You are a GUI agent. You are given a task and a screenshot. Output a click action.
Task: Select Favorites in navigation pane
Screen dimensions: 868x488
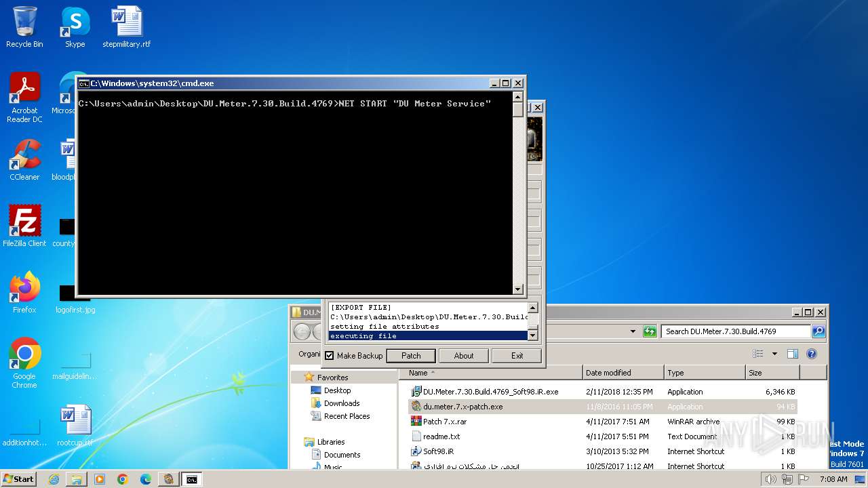332,378
